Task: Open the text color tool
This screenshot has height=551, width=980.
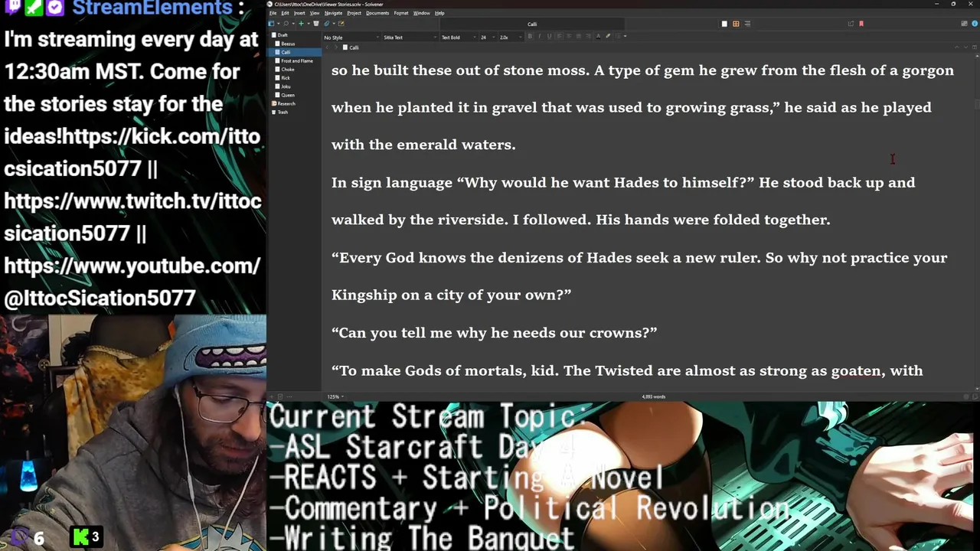Action: tap(598, 37)
